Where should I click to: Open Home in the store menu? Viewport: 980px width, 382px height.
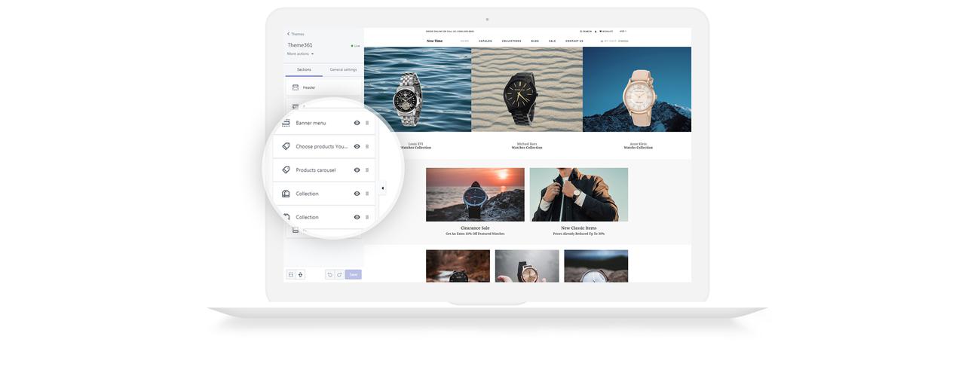click(465, 41)
